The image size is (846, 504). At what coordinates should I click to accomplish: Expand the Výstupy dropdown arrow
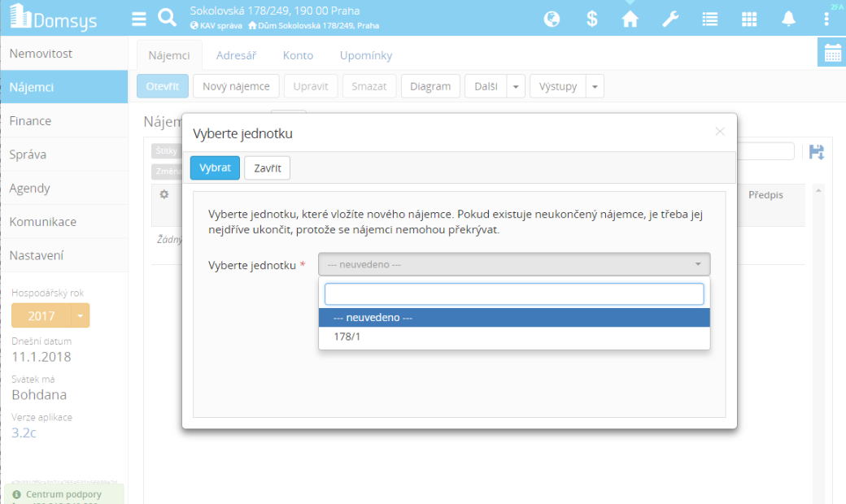tap(595, 86)
